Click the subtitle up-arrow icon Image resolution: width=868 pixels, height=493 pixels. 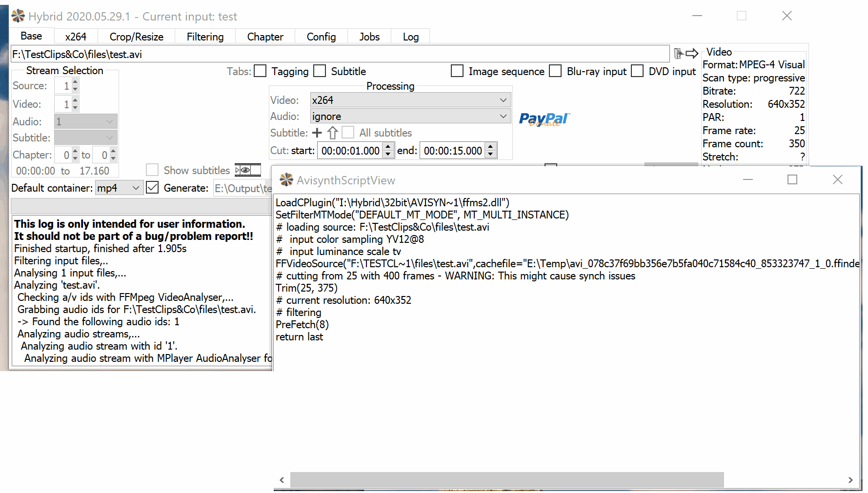point(333,133)
